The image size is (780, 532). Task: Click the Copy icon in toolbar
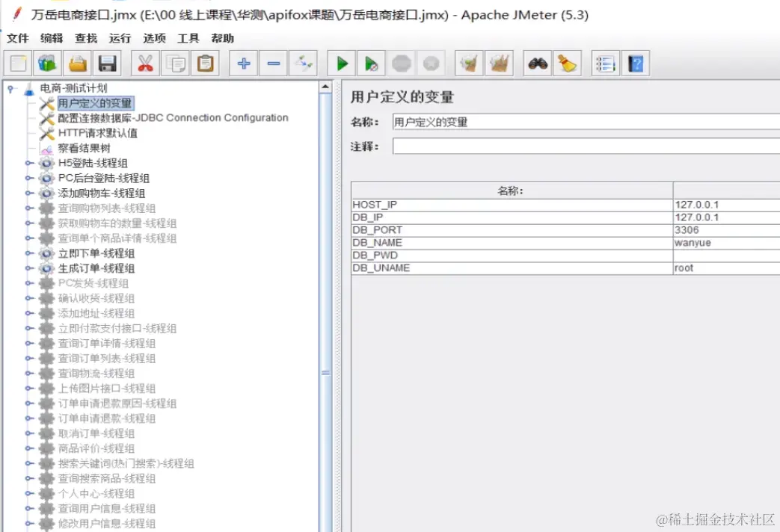(x=175, y=64)
